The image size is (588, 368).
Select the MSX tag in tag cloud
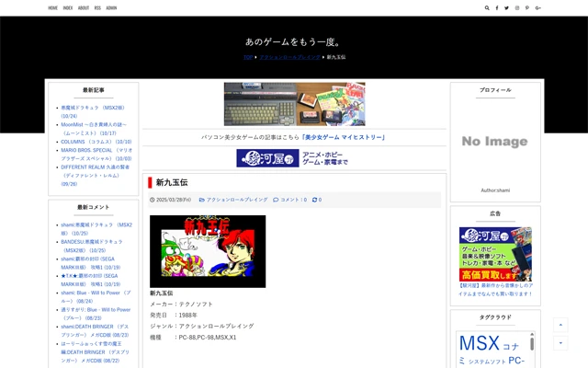point(479,344)
